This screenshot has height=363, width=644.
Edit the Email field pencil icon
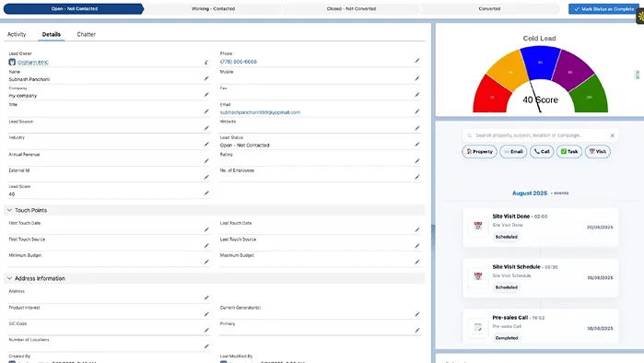coord(417,111)
